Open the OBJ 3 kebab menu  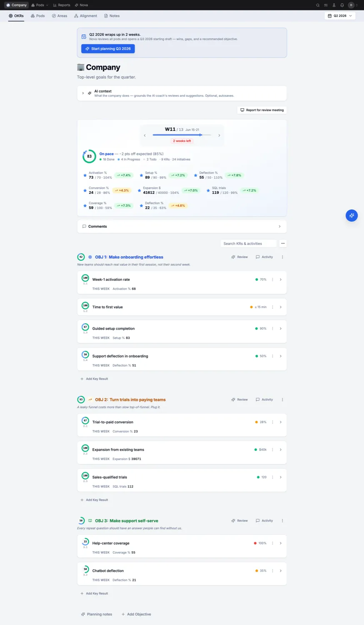tap(282, 521)
